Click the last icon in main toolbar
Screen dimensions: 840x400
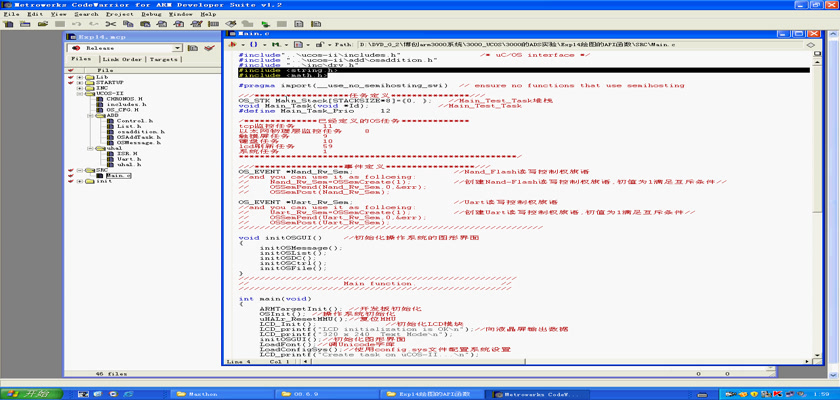coord(316,24)
